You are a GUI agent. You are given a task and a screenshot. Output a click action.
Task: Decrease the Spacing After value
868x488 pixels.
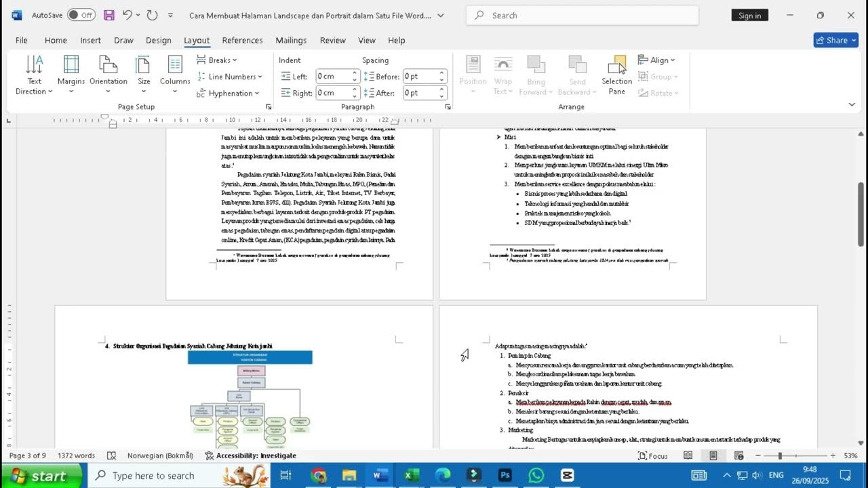pos(442,96)
